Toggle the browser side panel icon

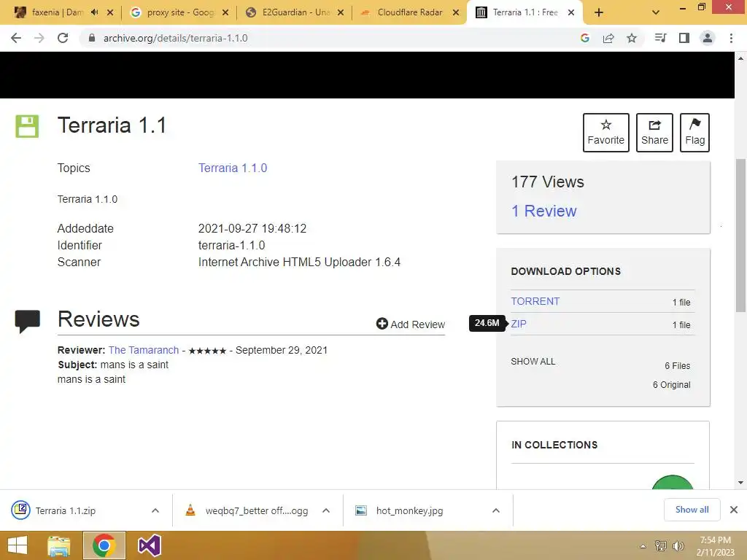(684, 38)
